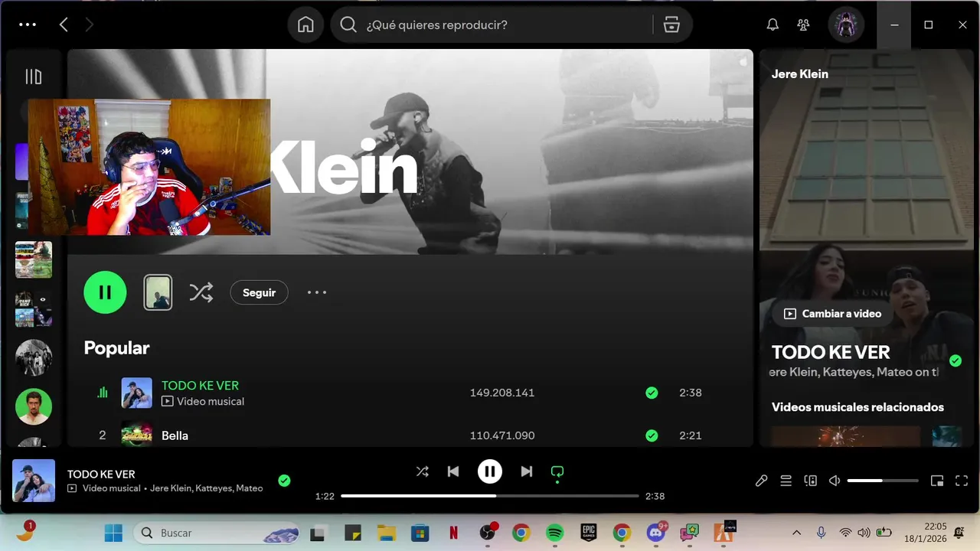Click TODO KE VER in now playing bar
This screenshot has width=980, height=551.
tap(101, 474)
